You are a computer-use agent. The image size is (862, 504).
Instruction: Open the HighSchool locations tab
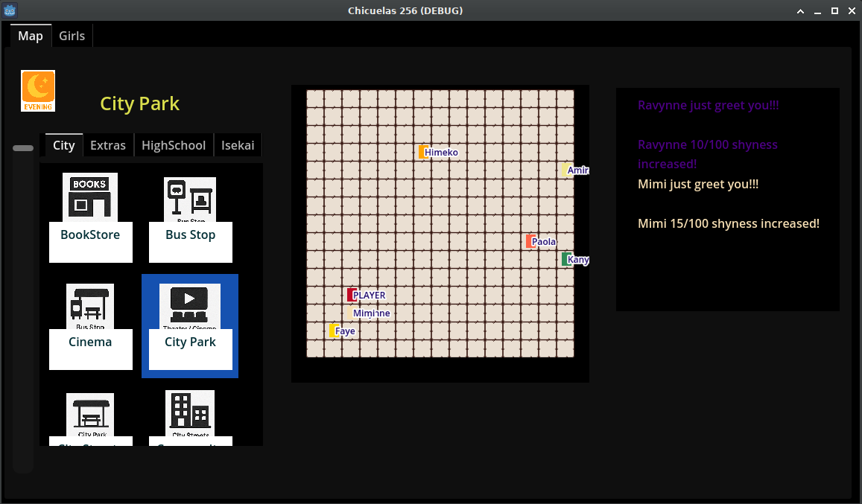[x=174, y=145]
